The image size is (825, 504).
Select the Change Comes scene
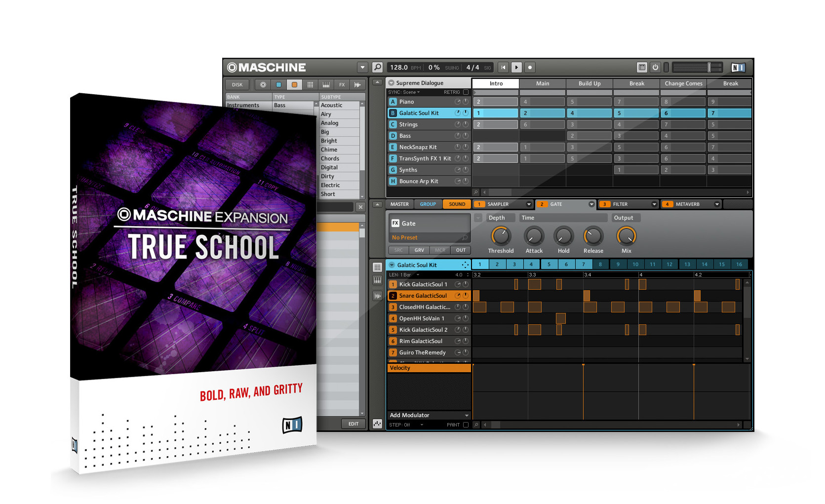[683, 83]
